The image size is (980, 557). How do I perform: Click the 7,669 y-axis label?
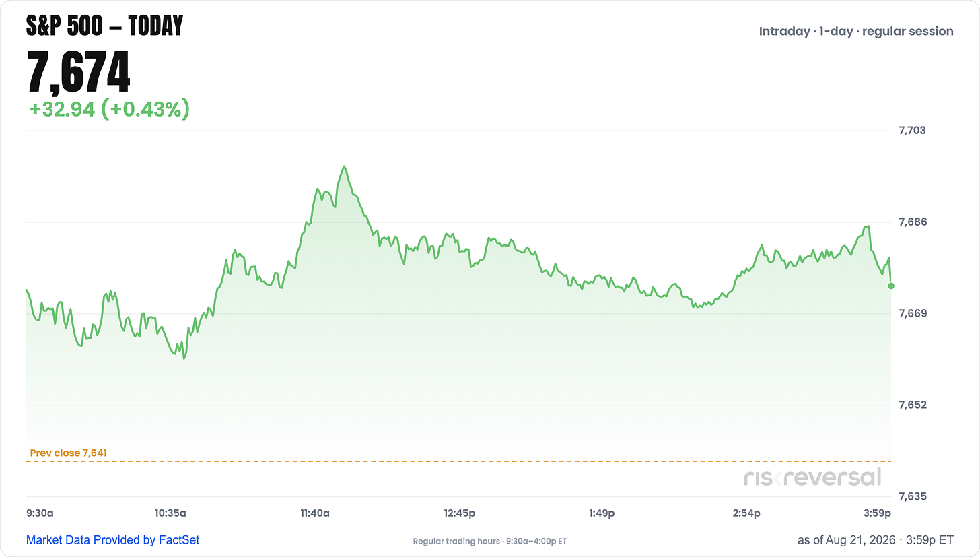click(x=912, y=313)
